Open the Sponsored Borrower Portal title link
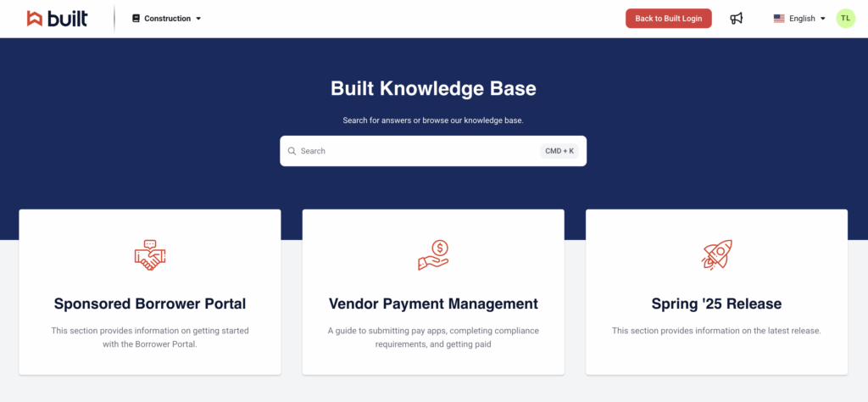The image size is (868, 402). tap(150, 304)
